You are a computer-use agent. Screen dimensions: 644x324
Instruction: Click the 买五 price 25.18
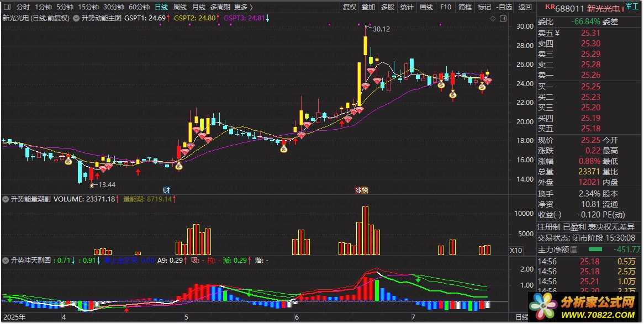590,129
